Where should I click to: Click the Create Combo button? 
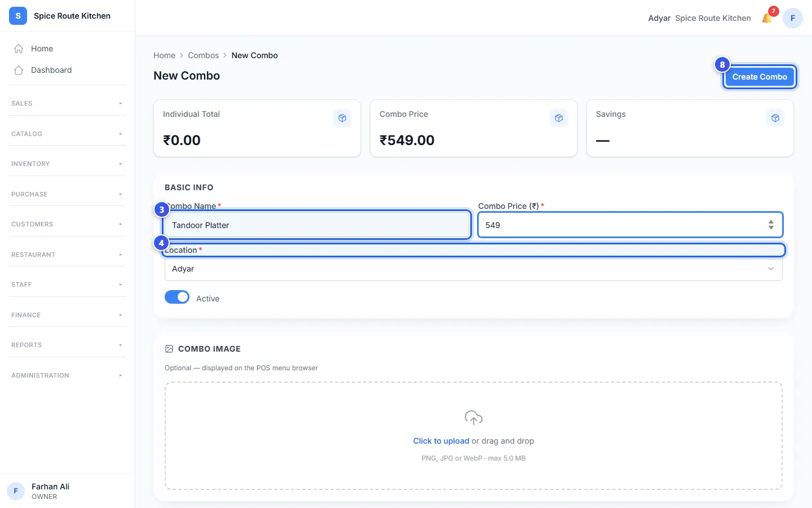coord(760,77)
